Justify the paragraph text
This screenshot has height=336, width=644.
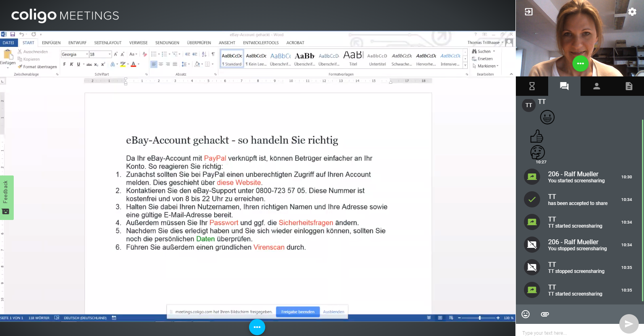(175, 64)
